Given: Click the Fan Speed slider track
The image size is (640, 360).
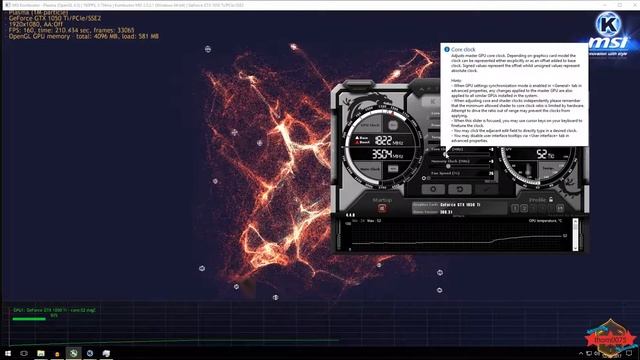Looking at the screenshot, I should pos(459,178).
